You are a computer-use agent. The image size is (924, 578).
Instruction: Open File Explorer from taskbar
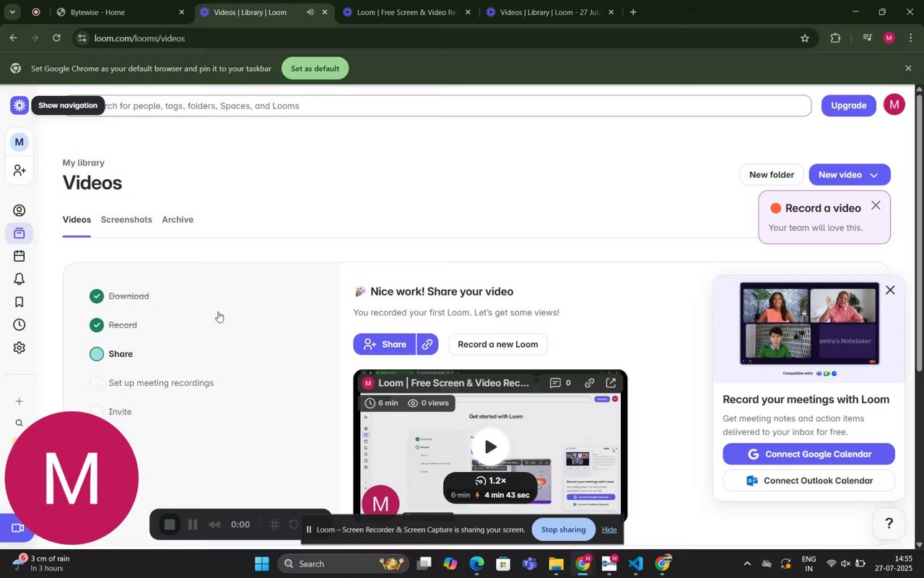(x=555, y=564)
